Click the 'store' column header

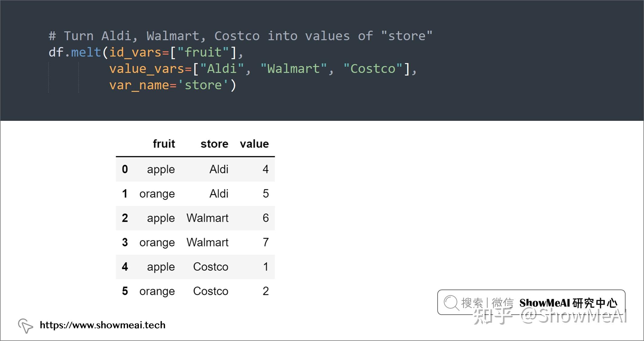[214, 144]
